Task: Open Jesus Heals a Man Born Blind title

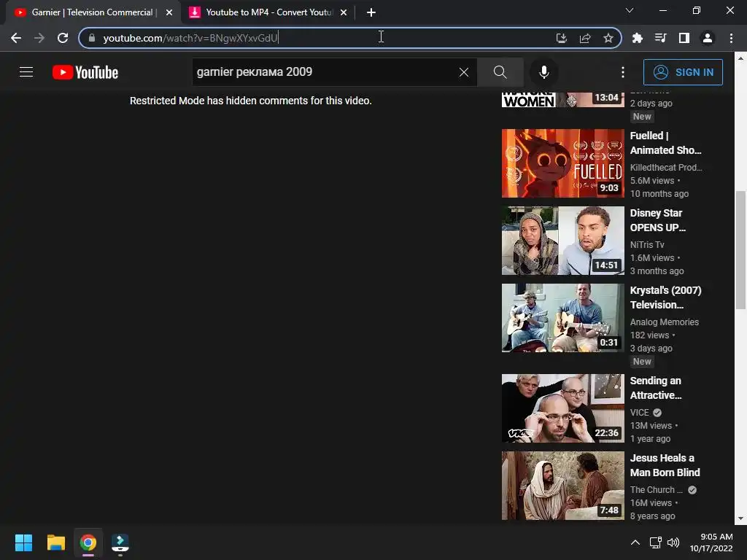Action: (x=665, y=465)
